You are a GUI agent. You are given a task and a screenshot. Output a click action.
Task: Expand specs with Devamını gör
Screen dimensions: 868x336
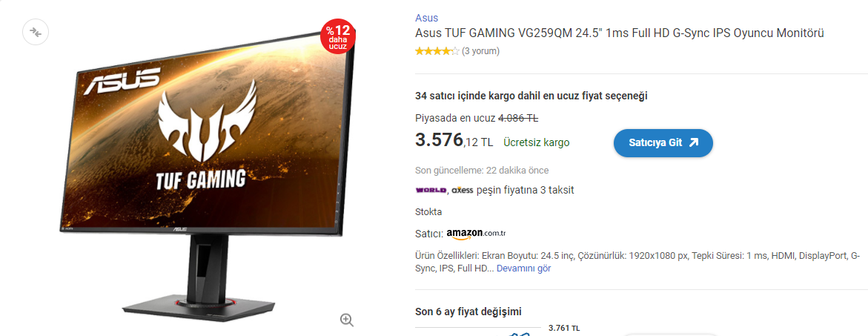click(523, 269)
